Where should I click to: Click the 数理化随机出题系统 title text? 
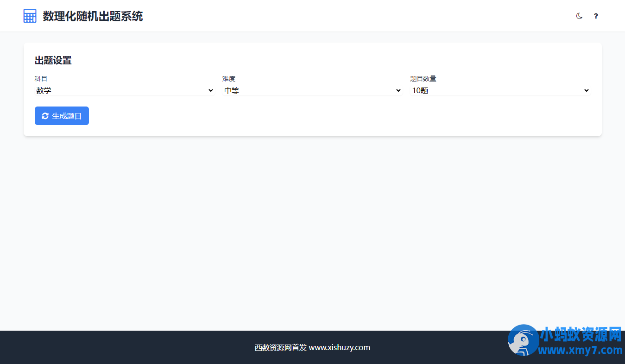pos(92,16)
